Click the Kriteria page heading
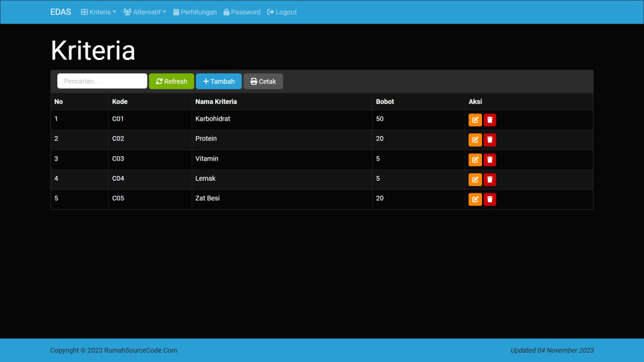The height and width of the screenshot is (362, 644). coord(93,51)
